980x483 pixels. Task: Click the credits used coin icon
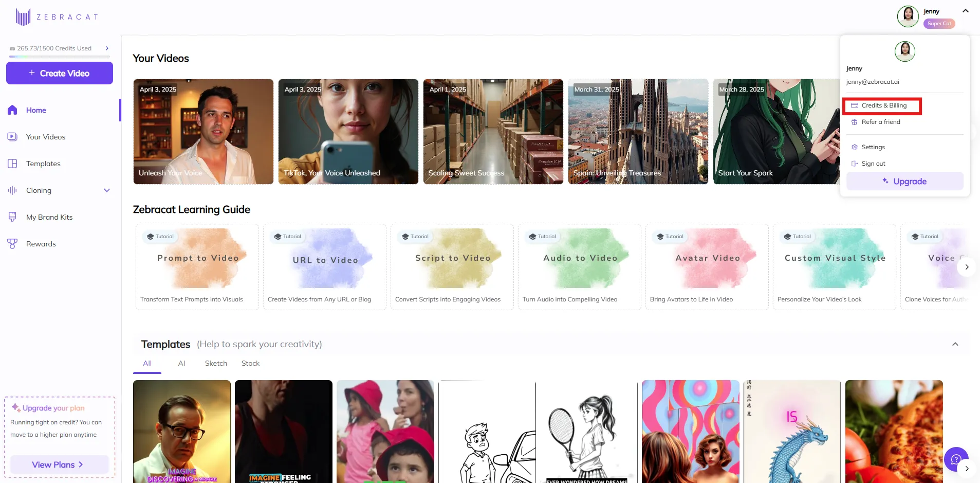click(12, 49)
